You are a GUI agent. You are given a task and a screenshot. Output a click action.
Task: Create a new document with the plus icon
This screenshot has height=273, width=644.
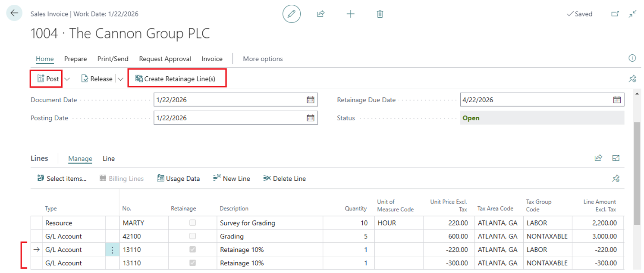pos(351,14)
